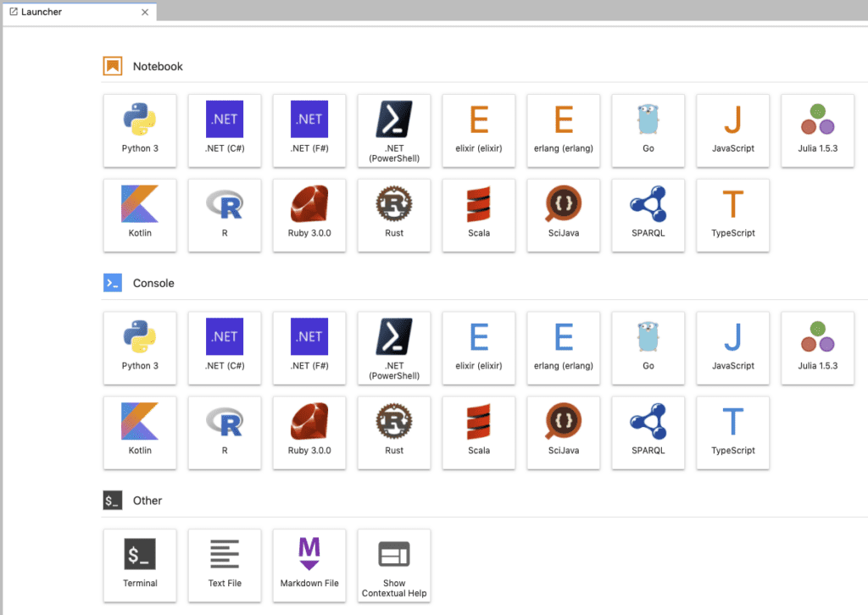Create a Go notebook
This screenshot has width=868, height=615.
coord(648,130)
